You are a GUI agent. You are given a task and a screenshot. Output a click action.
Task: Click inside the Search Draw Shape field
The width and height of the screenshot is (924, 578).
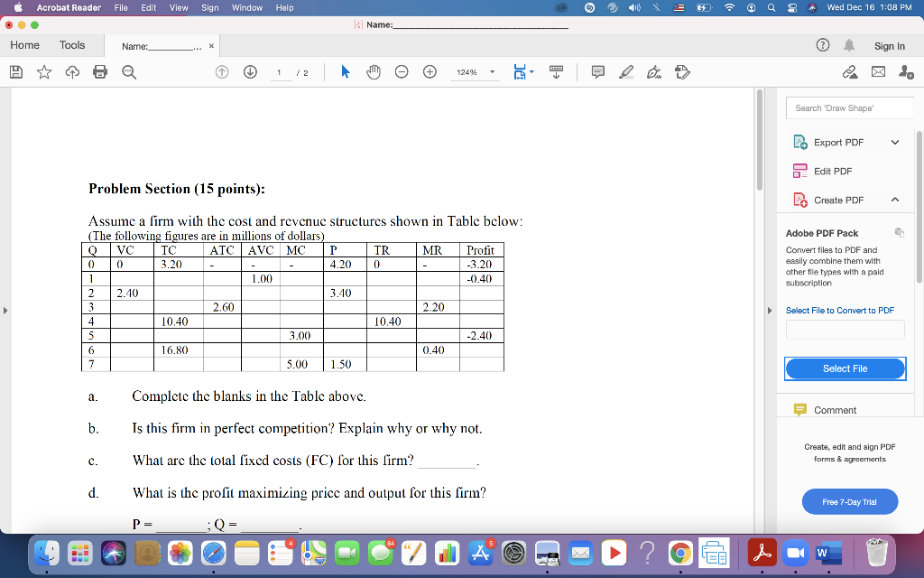[849, 107]
